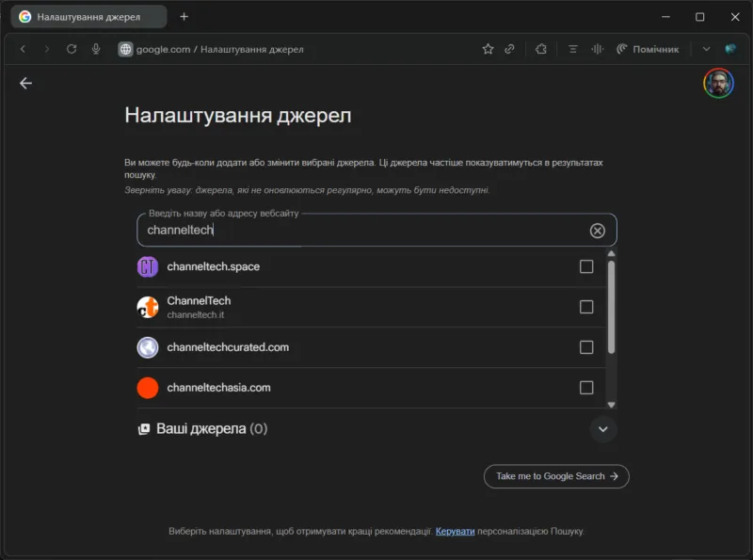Image resolution: width=753 pixels, height=560 pixels.
Task: Click the microphone icon in the toolbar
Action: (x=96, y=49)
